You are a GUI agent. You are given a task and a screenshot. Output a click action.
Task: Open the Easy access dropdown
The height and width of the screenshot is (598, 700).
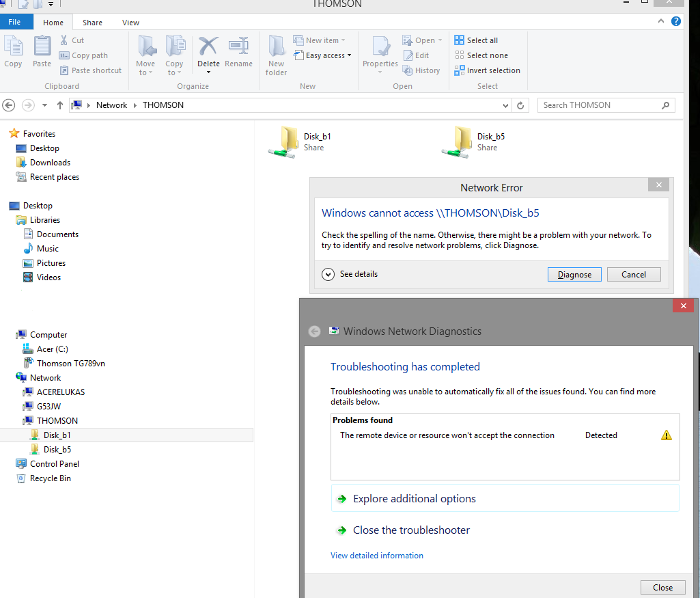click(322, 55)
